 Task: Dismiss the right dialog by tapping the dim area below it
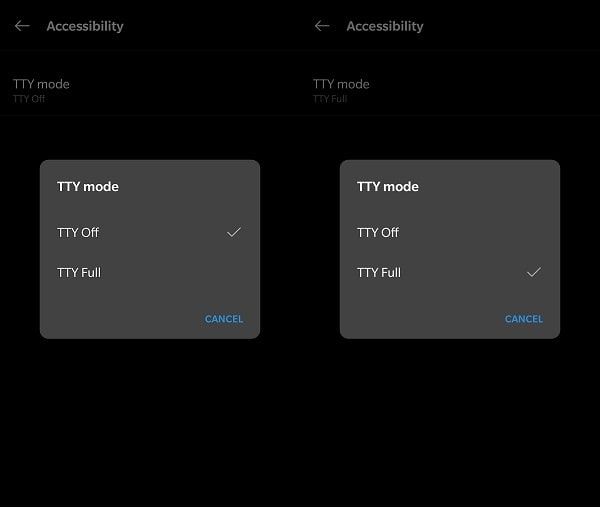tap(450, 420)
